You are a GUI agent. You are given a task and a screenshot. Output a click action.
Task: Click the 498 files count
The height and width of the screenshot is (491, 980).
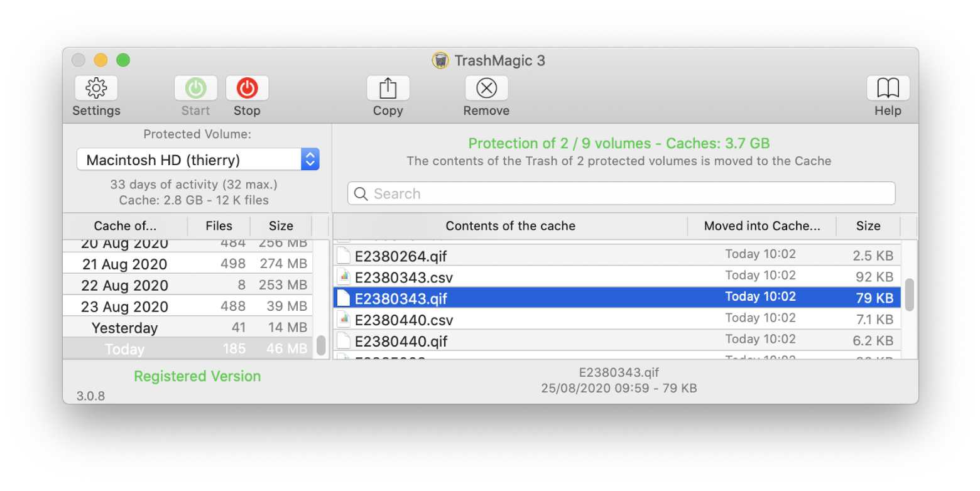(233, 264)
